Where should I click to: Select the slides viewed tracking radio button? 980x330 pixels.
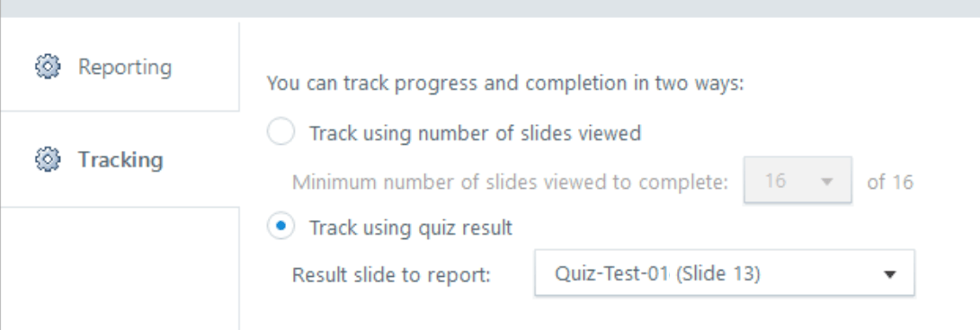(281, 132)
